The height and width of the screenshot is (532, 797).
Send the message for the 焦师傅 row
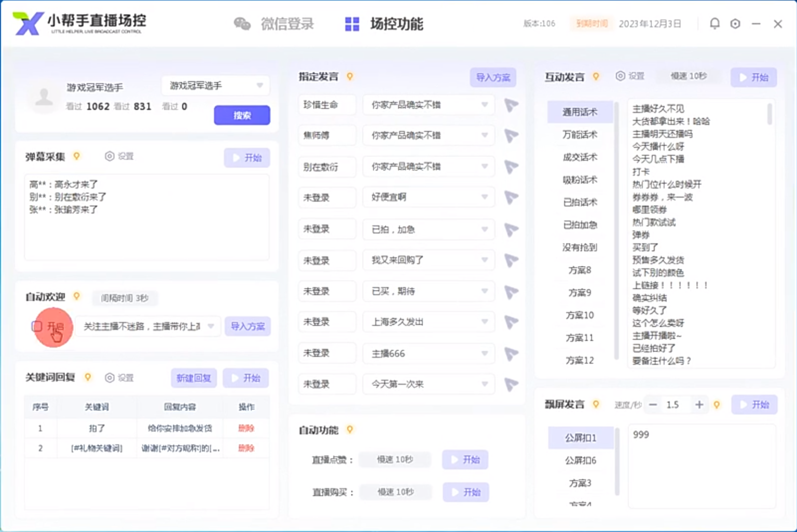tap(511, 136)
